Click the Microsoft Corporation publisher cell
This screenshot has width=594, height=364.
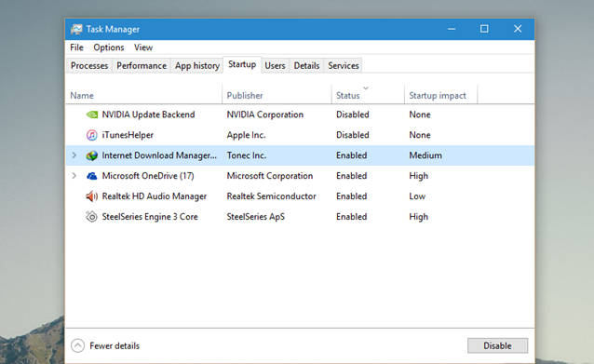point(270,176)
